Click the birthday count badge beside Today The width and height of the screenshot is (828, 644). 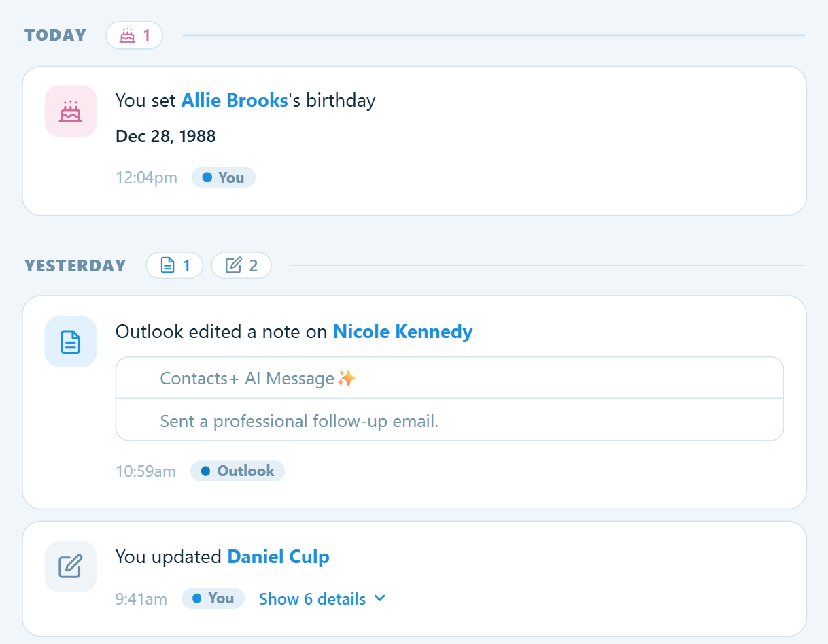(x=134, y=35)
